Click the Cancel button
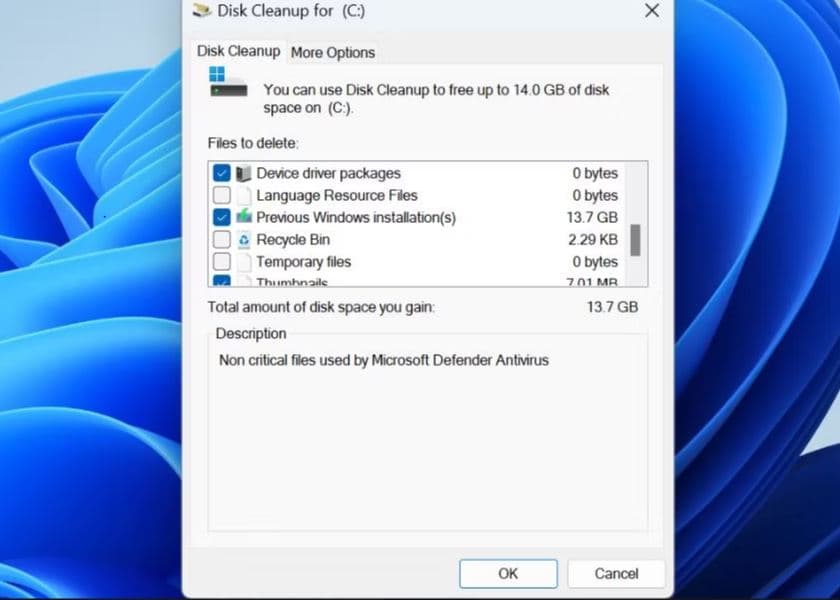This screenshot has width=840, height=600. [x=616, y=573]
